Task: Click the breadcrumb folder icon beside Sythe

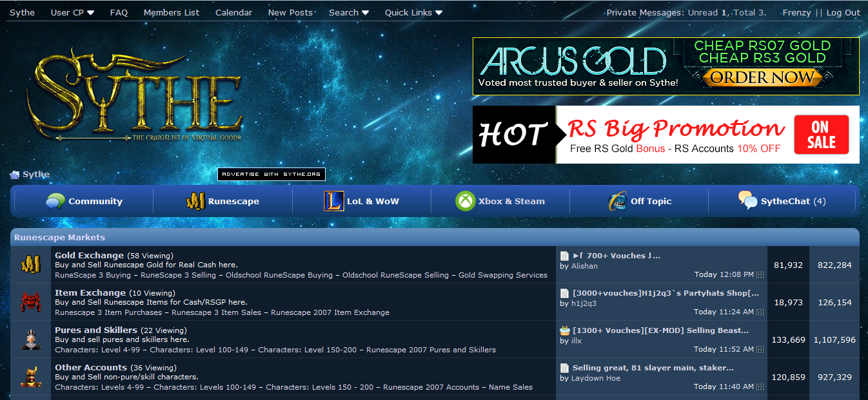Action: [x=14, y=175]
